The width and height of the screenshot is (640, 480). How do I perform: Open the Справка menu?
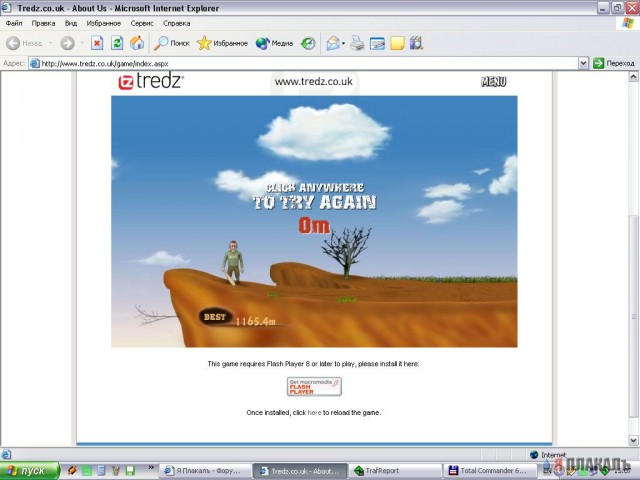pyautogui.click(x=176, y=23)
